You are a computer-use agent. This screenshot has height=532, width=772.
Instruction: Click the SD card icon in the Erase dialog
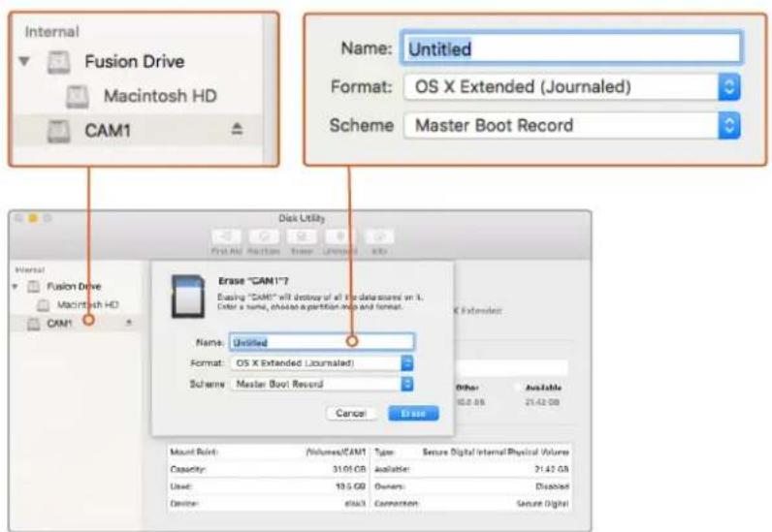(187, 297)
